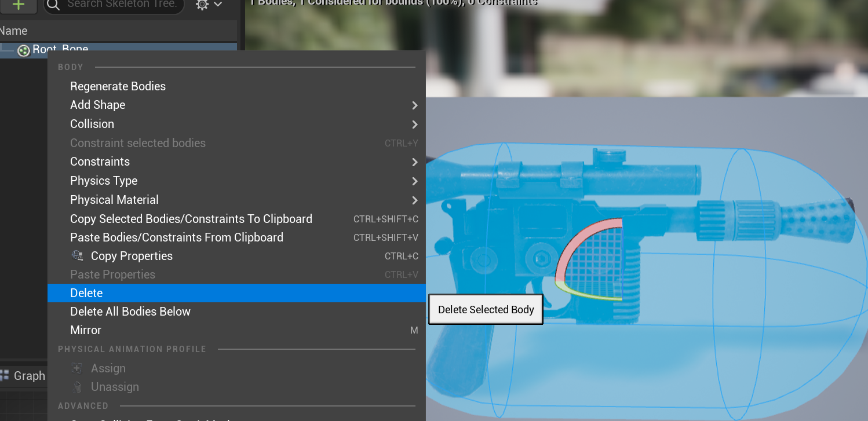Screen dimensions: 868x421
Task: Open the Physics Type submenu
Action: tap(236, 181)
